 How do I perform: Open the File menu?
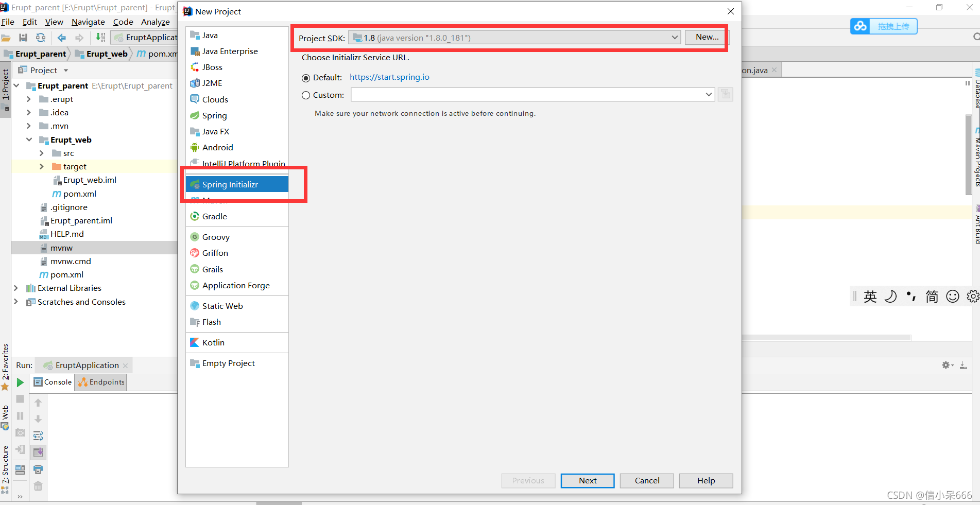(8, 22)
